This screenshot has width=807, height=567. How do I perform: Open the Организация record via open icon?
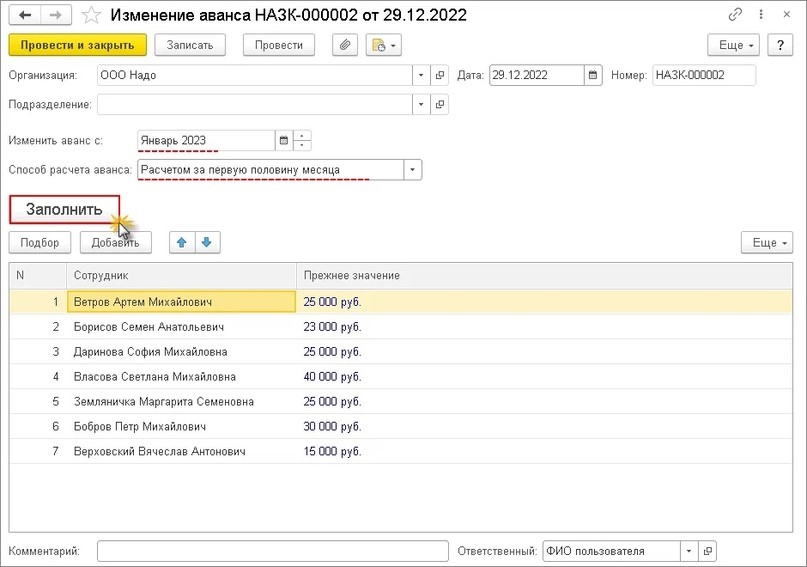coord(440,75)
